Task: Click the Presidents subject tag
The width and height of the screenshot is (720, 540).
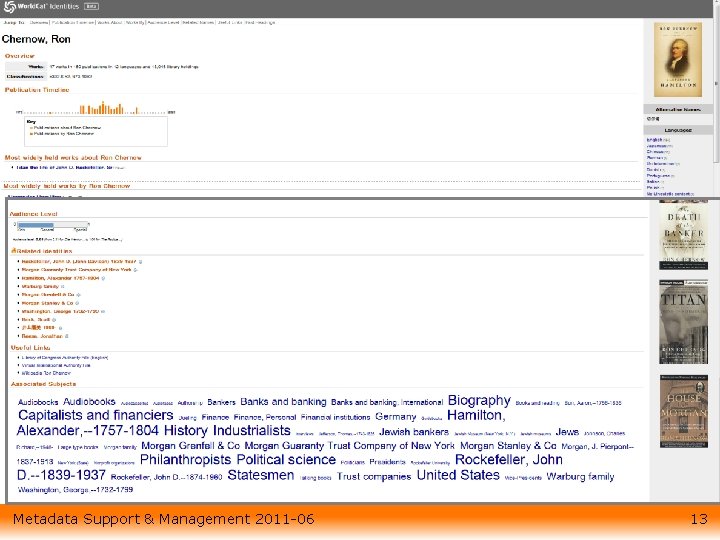Action: click(387, 462)
